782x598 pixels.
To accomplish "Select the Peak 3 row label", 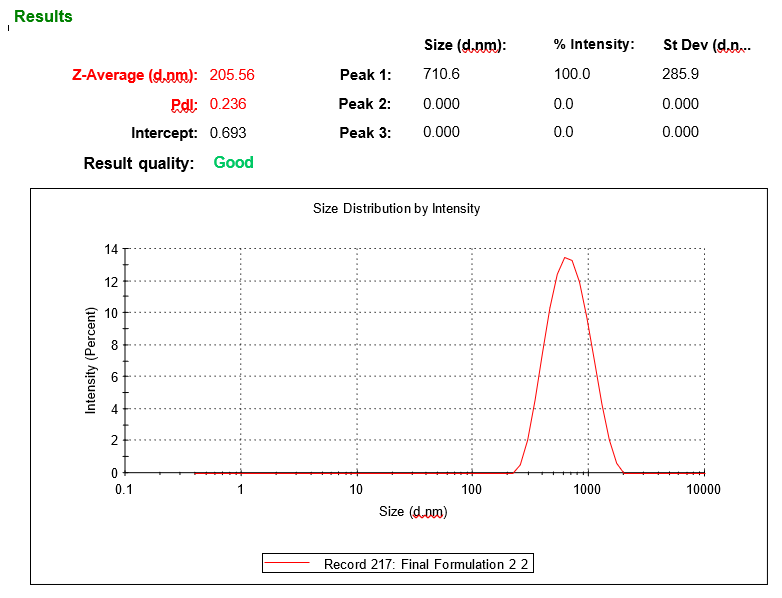I will pos(364,133).
